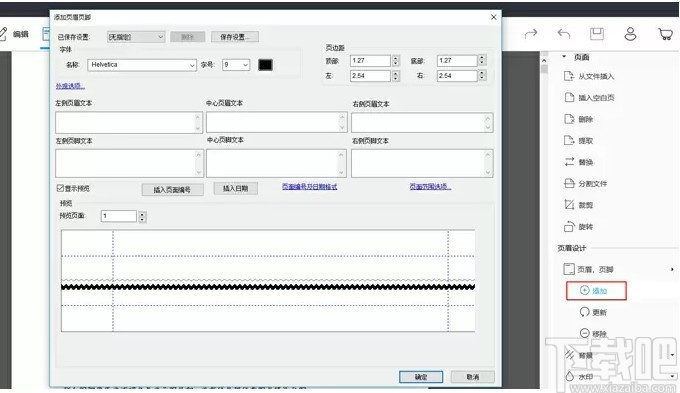
Task: Click the 插入页面编号 button
Action: point(172,190)
